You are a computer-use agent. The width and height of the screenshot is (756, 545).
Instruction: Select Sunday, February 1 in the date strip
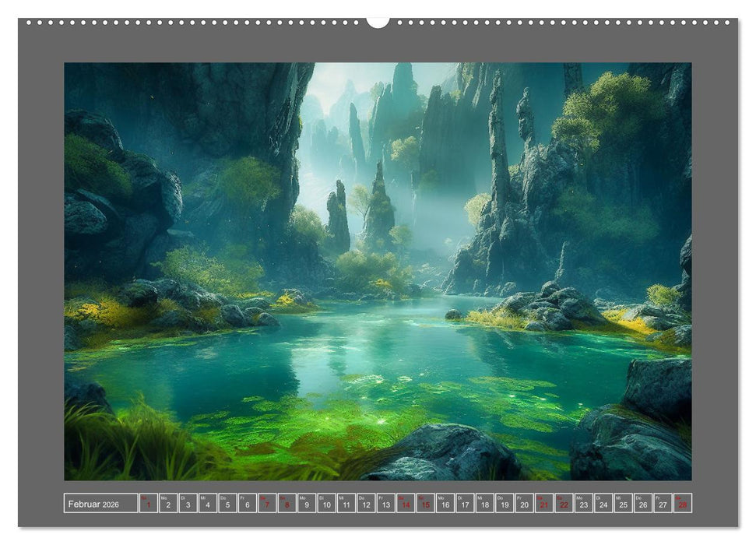coord(148,504)
